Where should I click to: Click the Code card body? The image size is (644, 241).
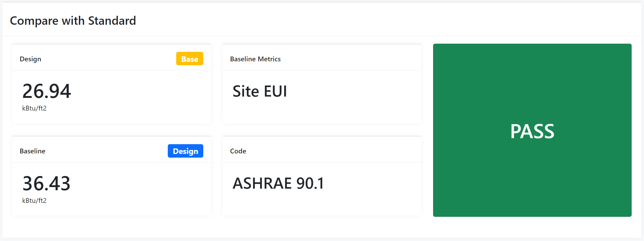click(x=322, y=189)
